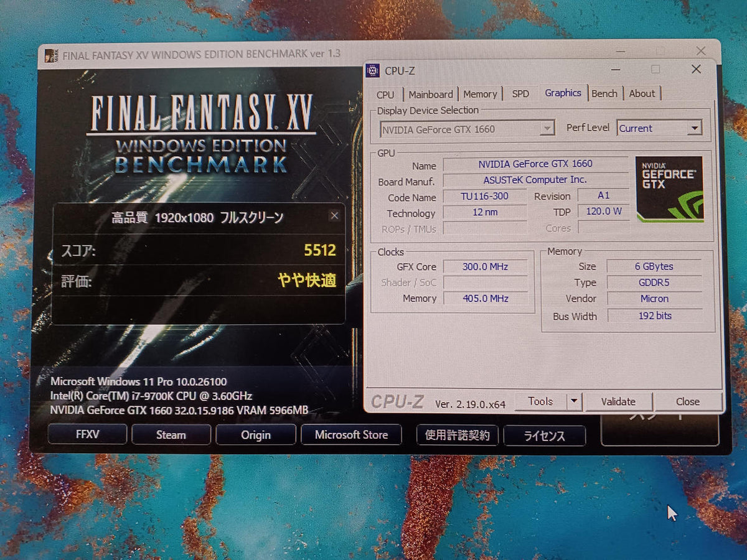Screen dimensions: 747x560
Task: Click the GFX Core 300.0 MHz field
Action: coord(485,267)
